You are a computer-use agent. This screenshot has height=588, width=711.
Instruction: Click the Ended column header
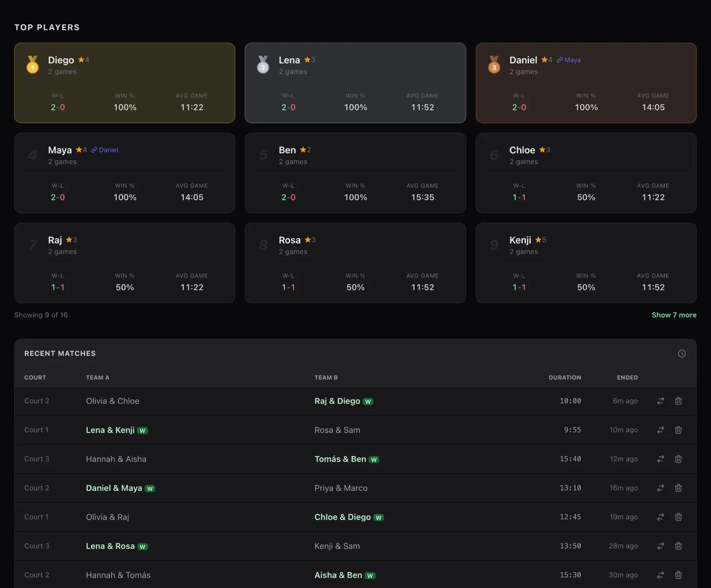(627, 378)
